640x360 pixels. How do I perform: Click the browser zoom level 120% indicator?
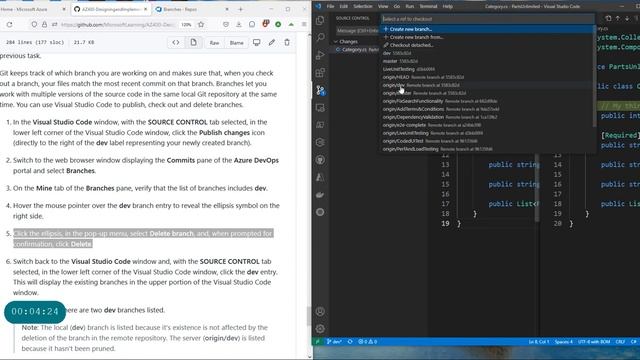(186, 24)
